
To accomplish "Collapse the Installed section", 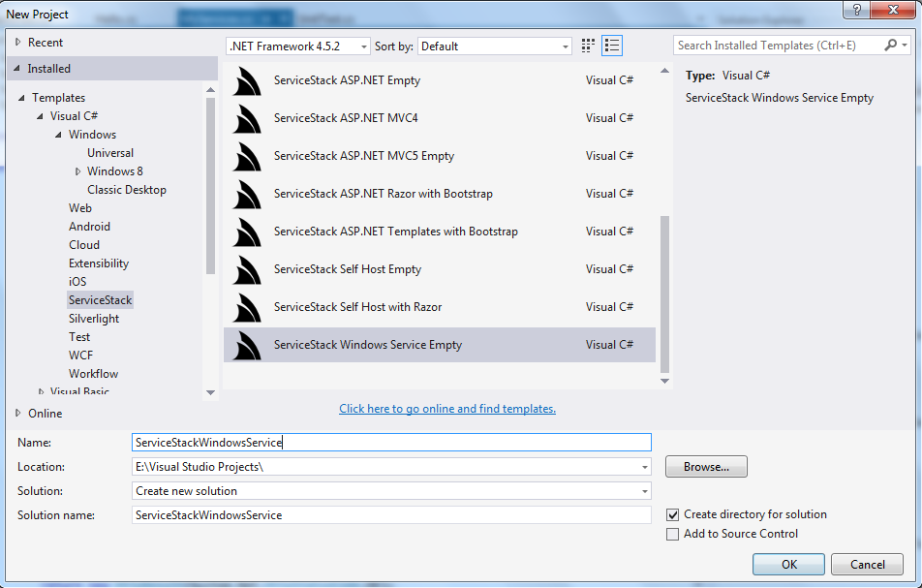I will pos(17,69).
